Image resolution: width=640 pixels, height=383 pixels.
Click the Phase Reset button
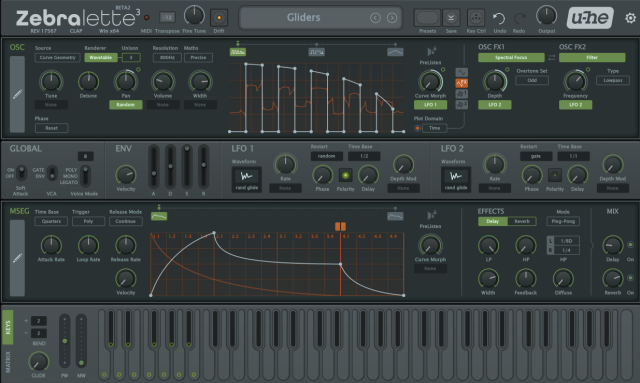click(51, 128)
